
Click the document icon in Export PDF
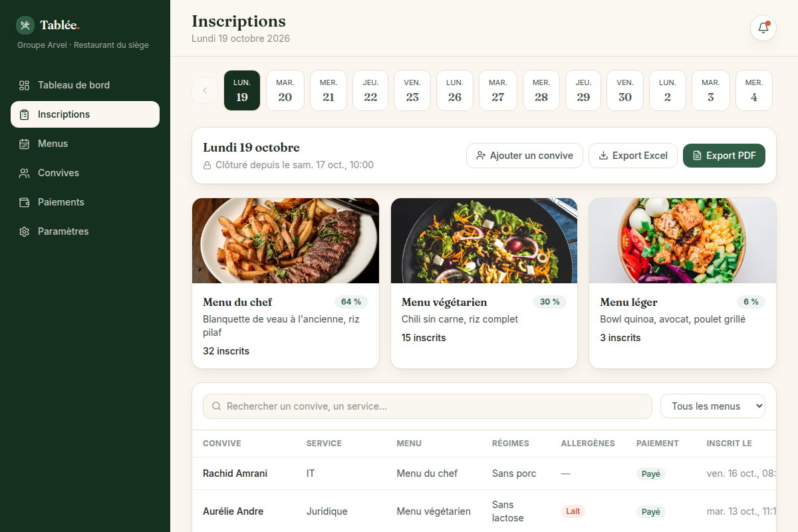[698, 156]
